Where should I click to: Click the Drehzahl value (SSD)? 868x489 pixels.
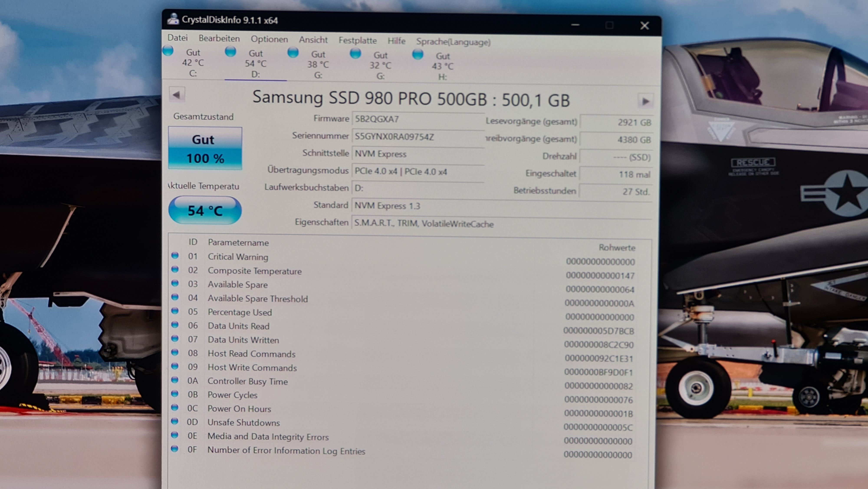pos(616,157)
